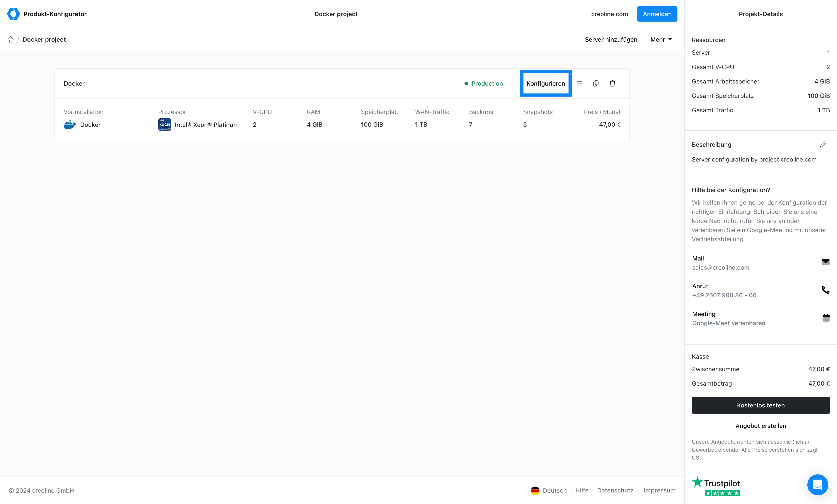Open the Hilfe footer link
This screenshot has width=837, height=504.
tap(582, 490)
